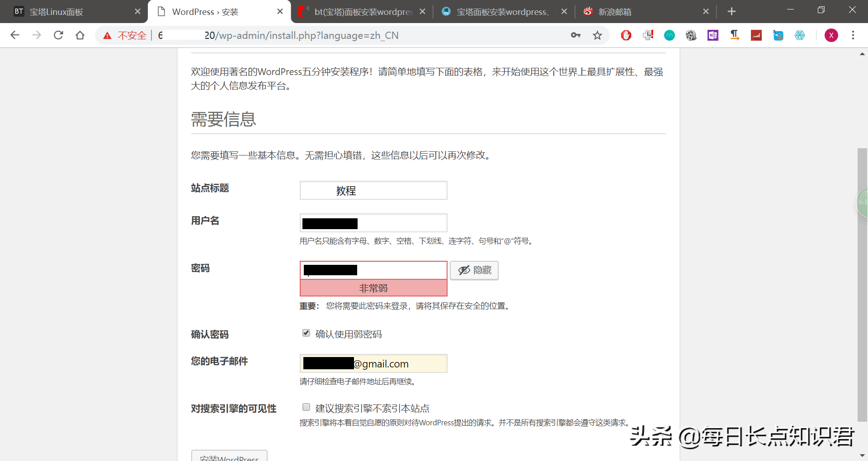
Task: Reload the WordPress install page
Action: point(58,35)
